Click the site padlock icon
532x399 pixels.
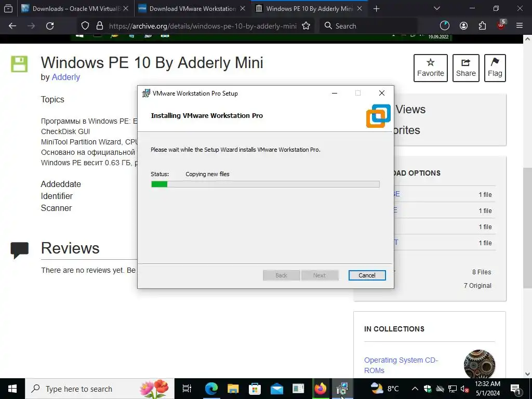click(99, 26)
